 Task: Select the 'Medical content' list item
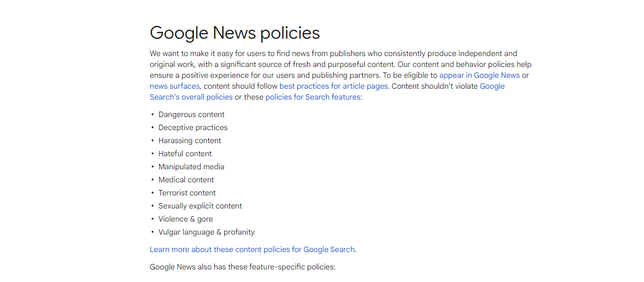(x=186, y=180)
